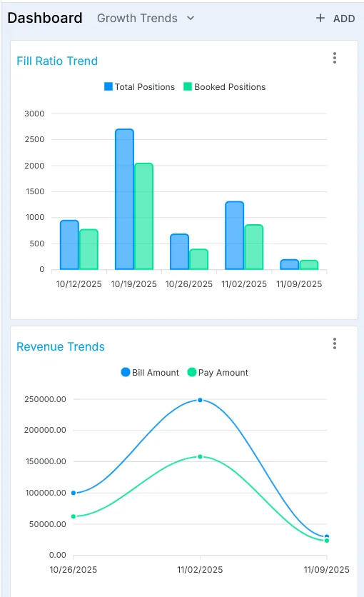This screenshot has height=597, width=364.
Task: Click the Pay Amount peak point on 11/02/2025
Action: 200,456
